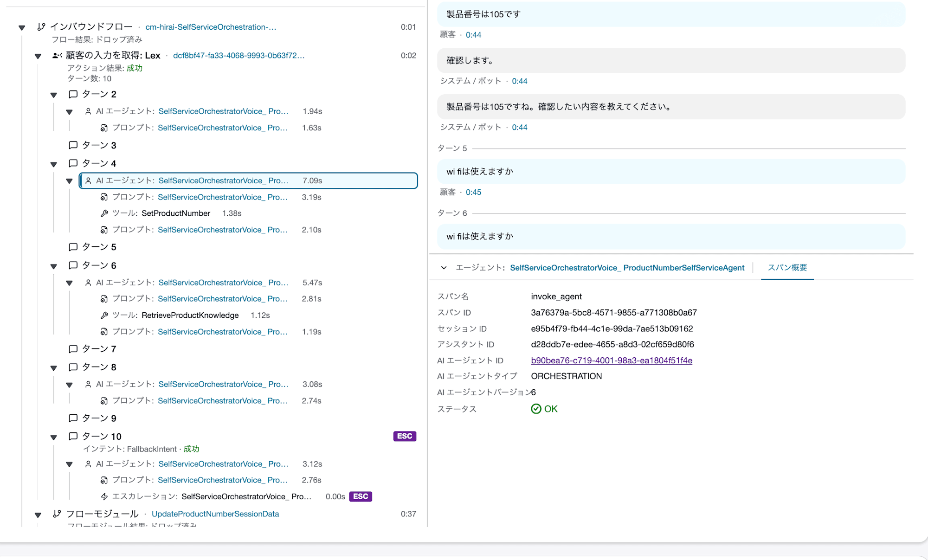Collapse the ターン 10 node
This screenshot has width=928, height=560.
pos(54,437)
